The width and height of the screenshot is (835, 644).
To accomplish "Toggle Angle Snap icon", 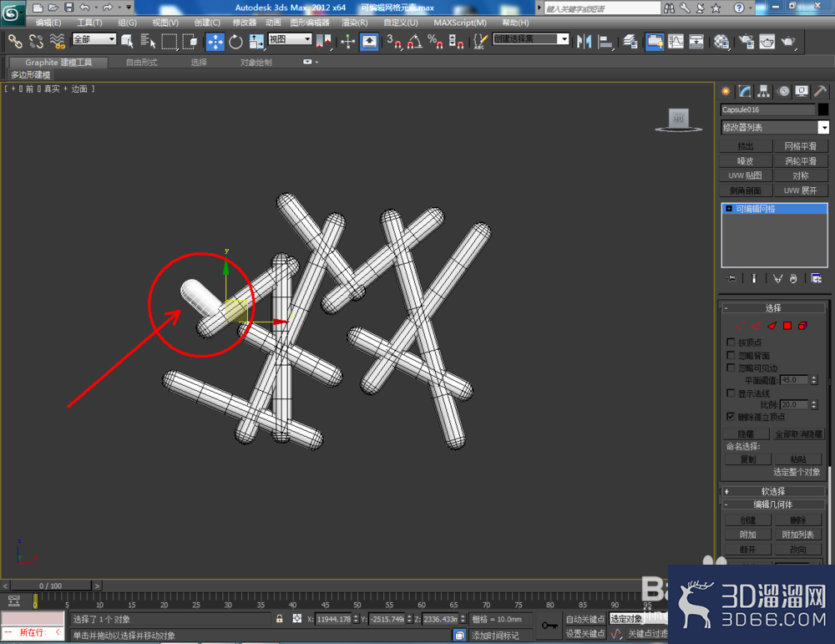I will (x=415, y=42).
